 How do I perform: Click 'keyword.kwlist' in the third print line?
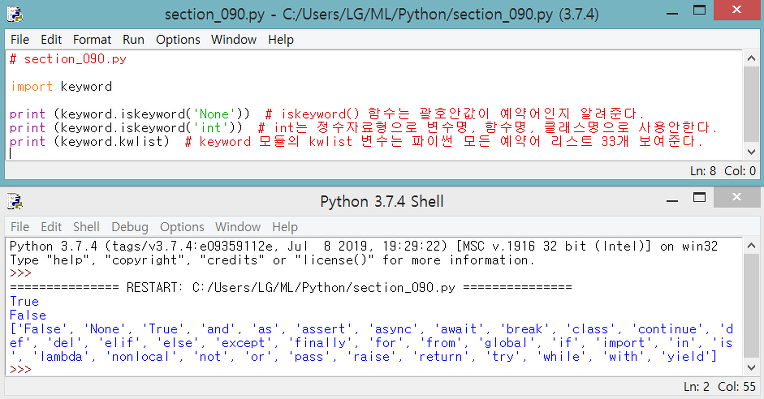pyautogui.click(x=112, y=142)
